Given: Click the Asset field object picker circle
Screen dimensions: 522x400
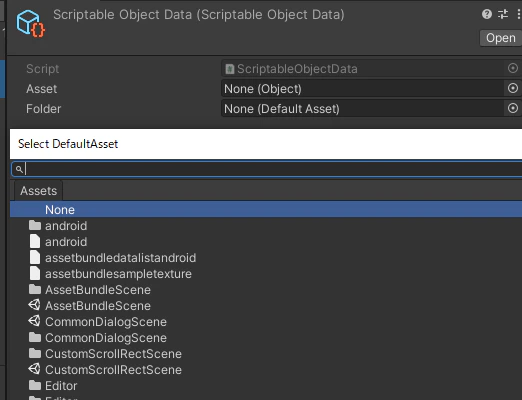Looking at the screenshot, I should [513, 88].
